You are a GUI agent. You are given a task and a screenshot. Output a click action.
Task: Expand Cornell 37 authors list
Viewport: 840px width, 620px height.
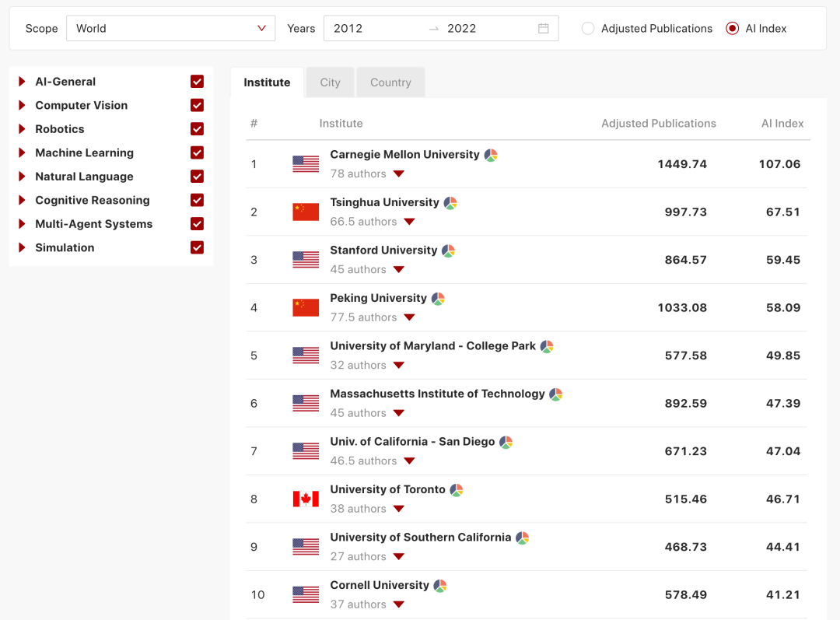click(398, 604)
